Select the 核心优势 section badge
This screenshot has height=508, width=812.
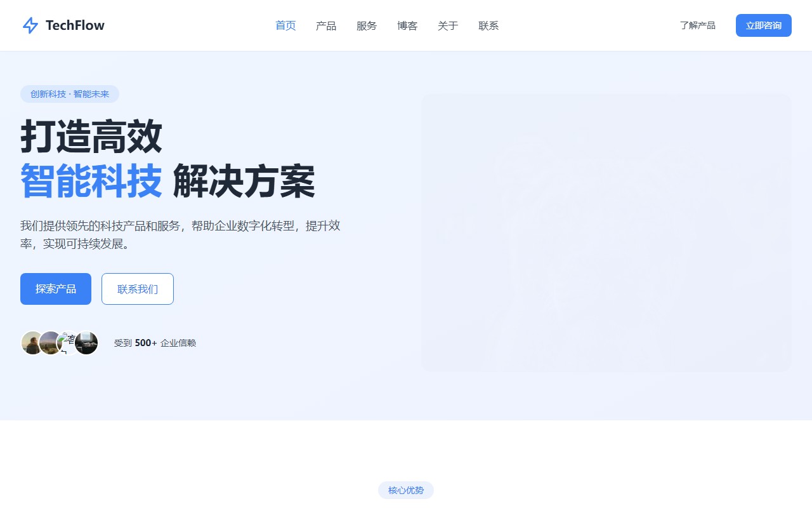pos(406,490)
